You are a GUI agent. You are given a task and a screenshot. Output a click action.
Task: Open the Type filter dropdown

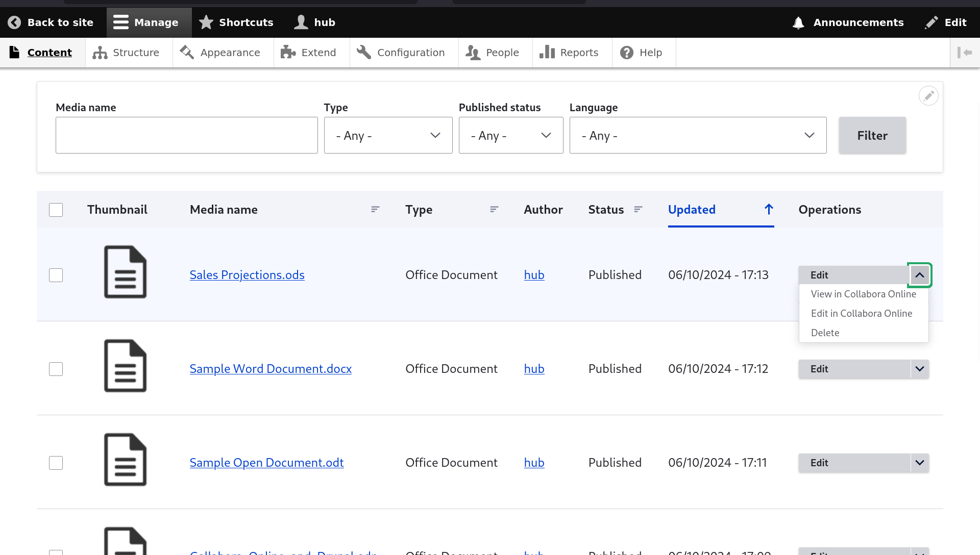[x=388, y=136]
